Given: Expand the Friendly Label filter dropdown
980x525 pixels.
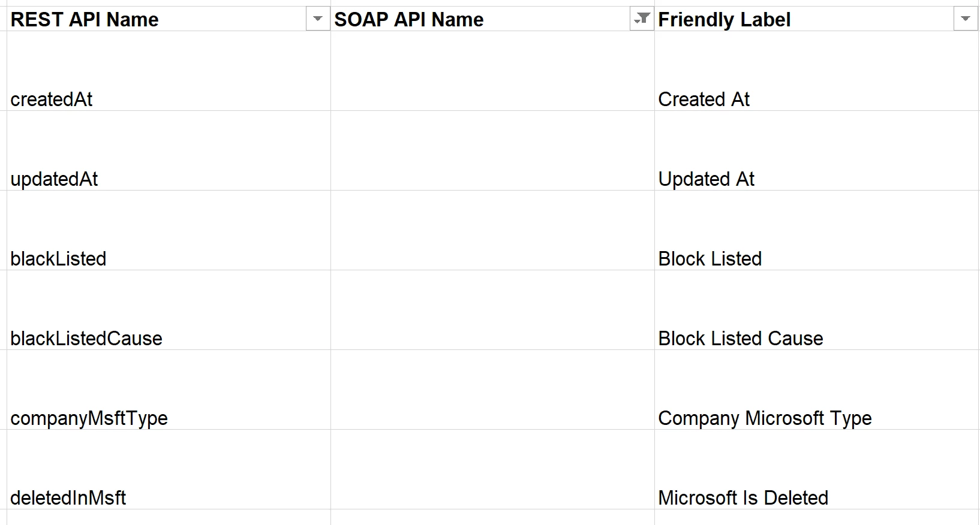Looking at the screenshot, I should [966, 19].
